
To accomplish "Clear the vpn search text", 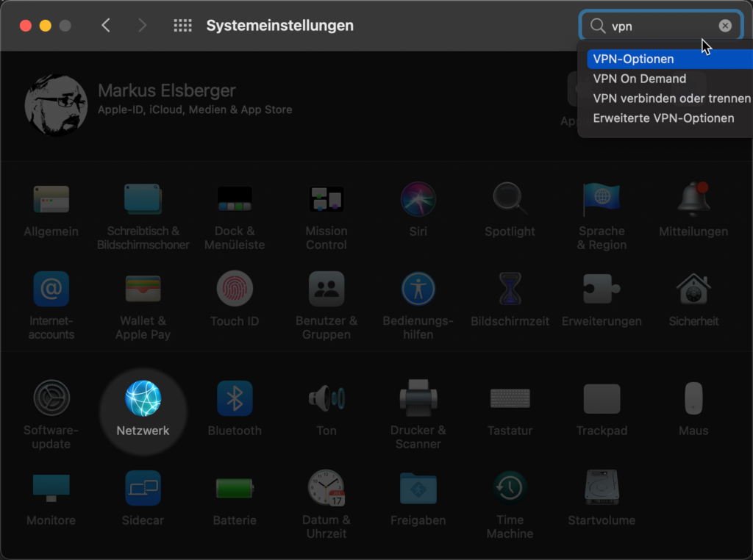I will click(725, 26).
